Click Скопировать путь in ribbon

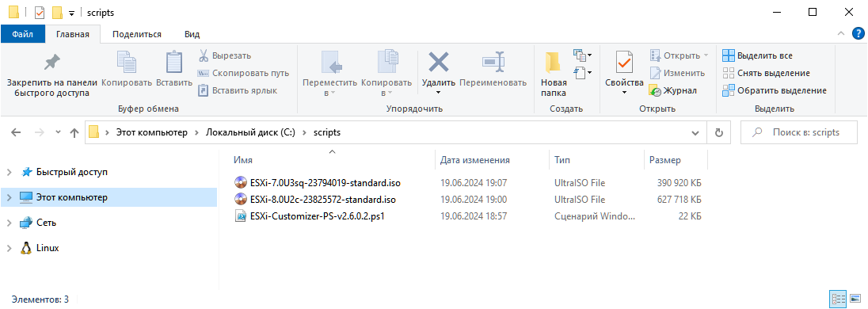click(x=243, y=73)
